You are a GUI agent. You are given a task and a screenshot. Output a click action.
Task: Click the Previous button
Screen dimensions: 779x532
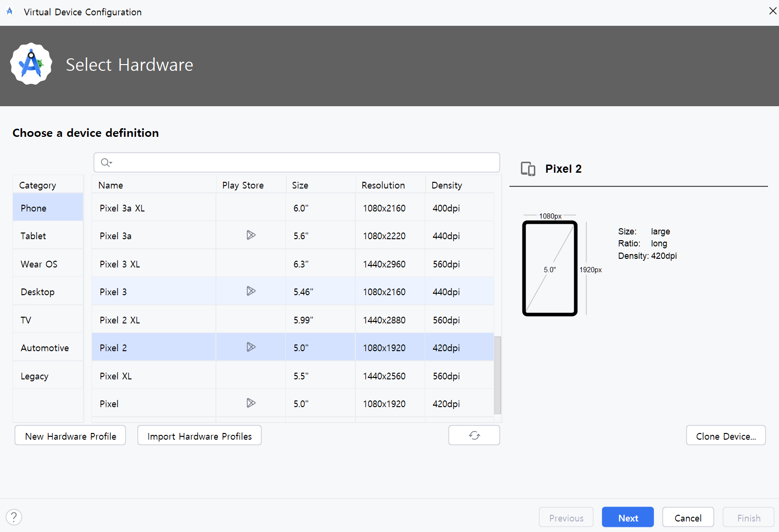(x=566, y=517)
